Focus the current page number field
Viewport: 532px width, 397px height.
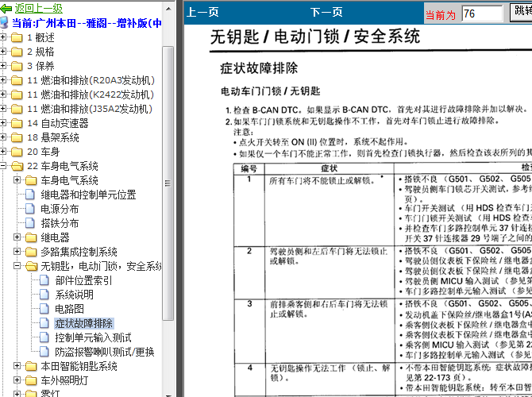(x=482, y=13)
